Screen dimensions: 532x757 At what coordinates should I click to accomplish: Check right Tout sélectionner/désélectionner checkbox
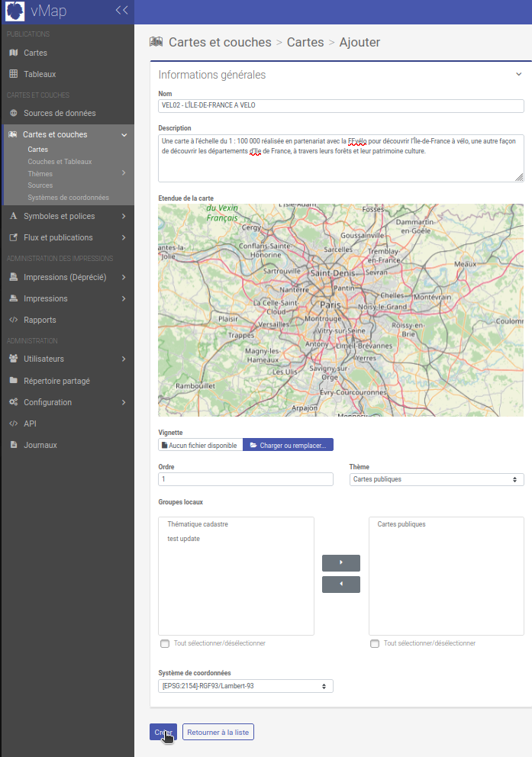click(375, 644)
